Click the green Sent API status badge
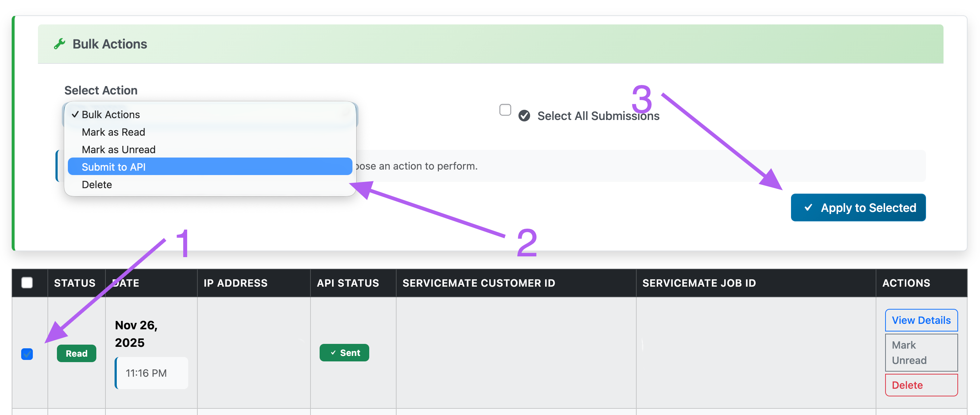980x415 pixels. tap(344, 353)
